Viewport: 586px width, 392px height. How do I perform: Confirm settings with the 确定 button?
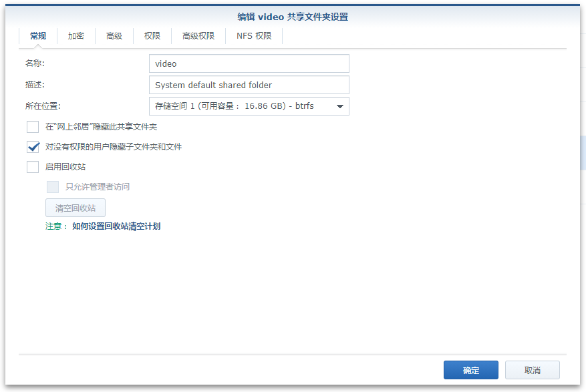coord(470,370)
